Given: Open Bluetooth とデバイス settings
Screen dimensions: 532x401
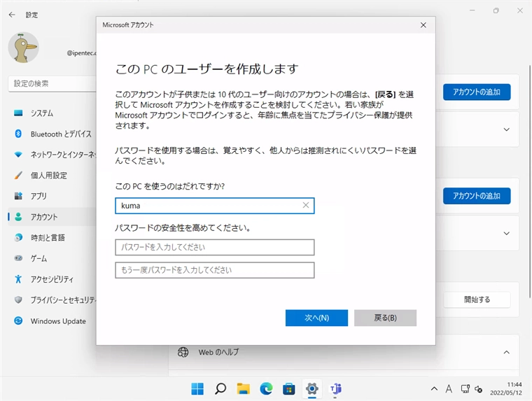Looking at the screenshot, I should coord(52,134).
